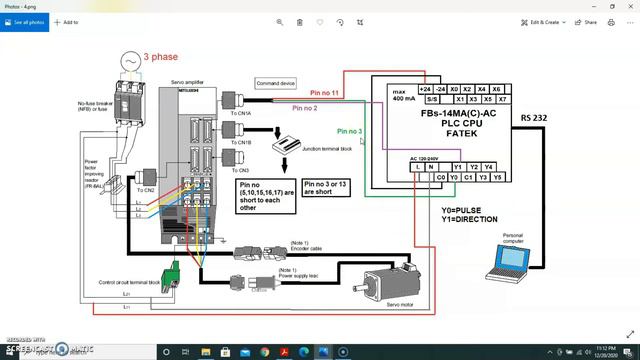Click the Windows search box on taskbar
Screen dimensions: 640x360
click(x=88, y=352)
